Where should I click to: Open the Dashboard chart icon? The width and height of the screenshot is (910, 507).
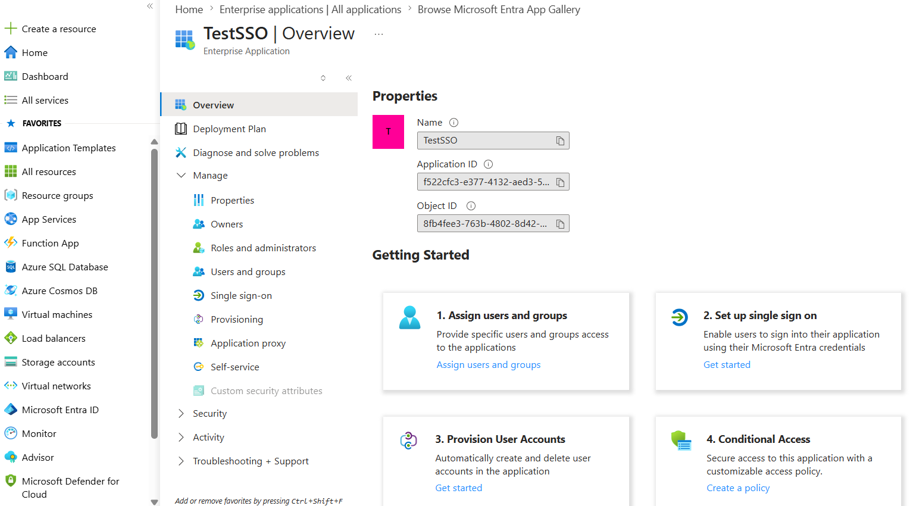pyautogui.click(x=10, y=76)
